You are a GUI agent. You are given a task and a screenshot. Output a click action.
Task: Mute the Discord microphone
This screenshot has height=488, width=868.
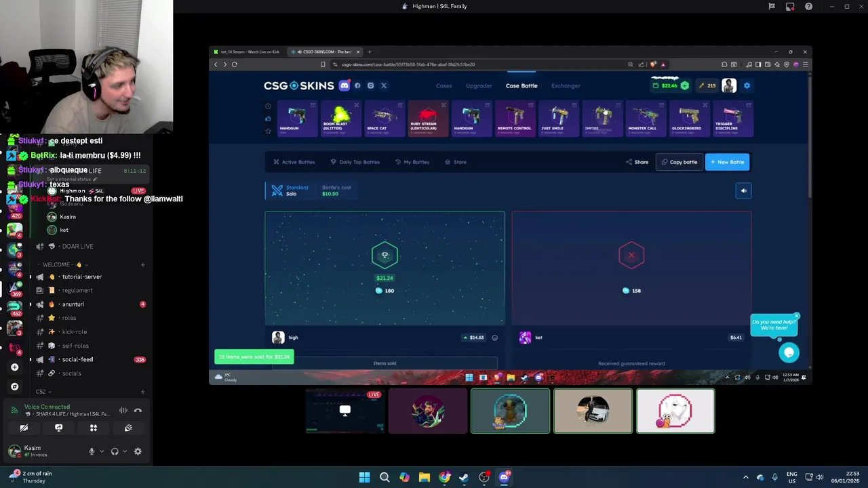click(x=92, y=451)
